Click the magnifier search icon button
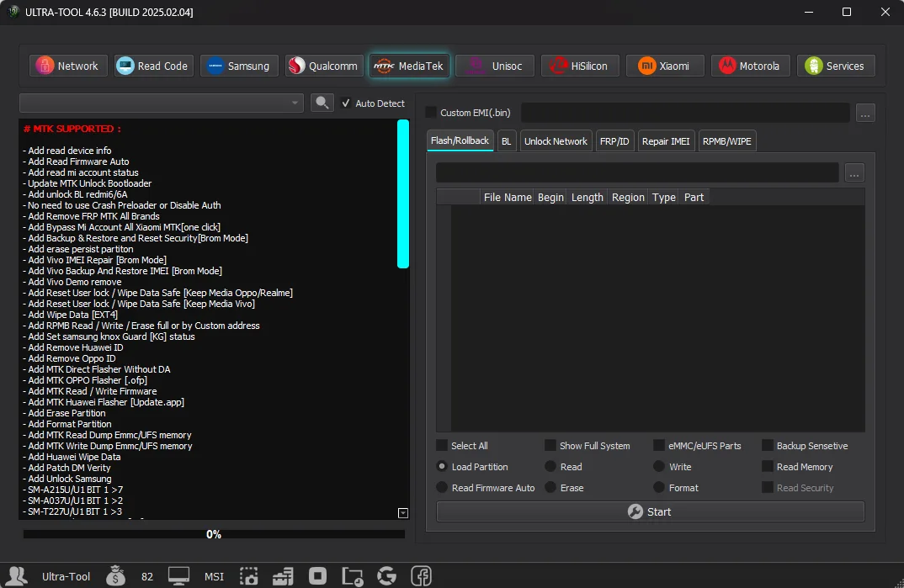 pyautogui.click(x=322, y=103)
